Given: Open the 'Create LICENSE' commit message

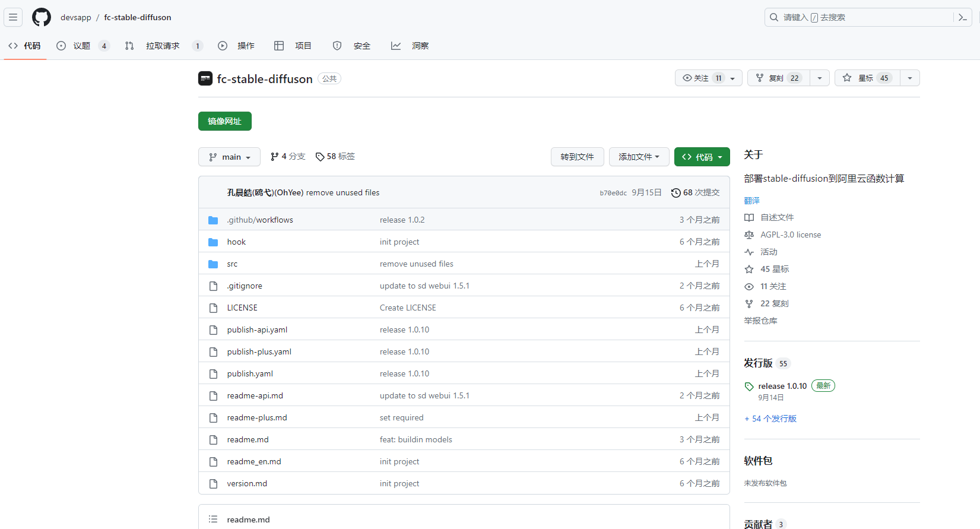Looking at the screenshot, I should (408, 308).
